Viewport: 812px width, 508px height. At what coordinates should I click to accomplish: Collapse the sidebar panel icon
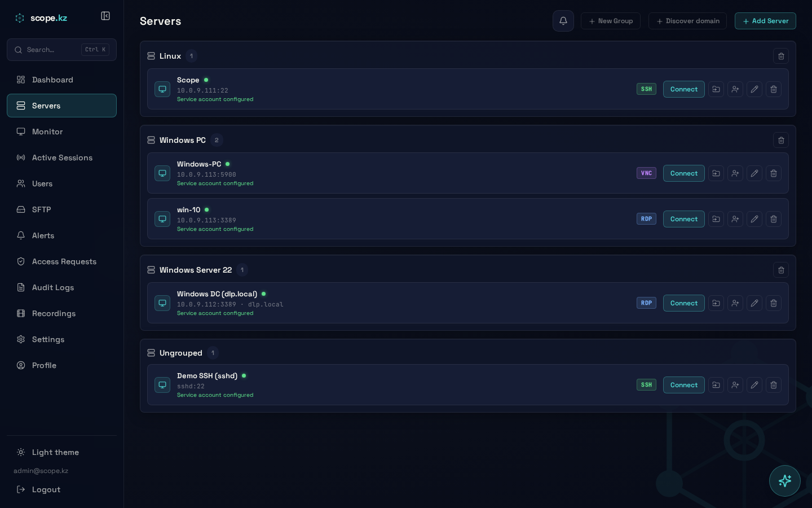click(105, 16)
